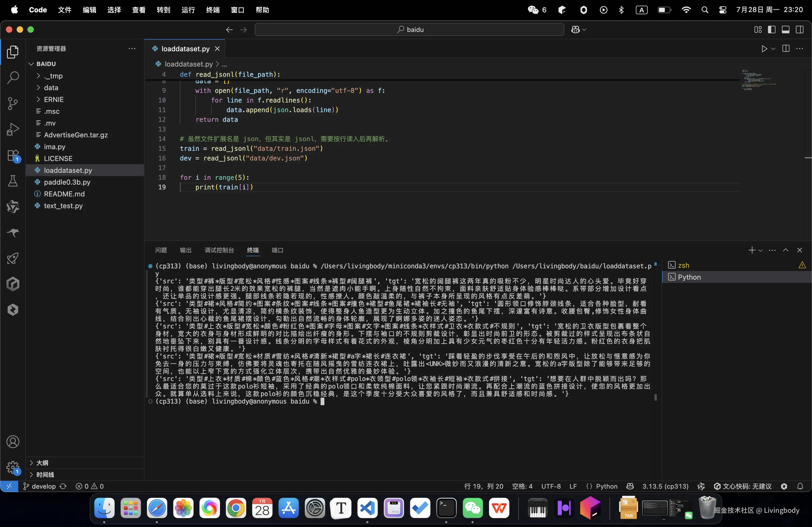Viewport: 812px width, 527px height.
Task: Switch to the 问题 problems tab
Action: (161, 250)
